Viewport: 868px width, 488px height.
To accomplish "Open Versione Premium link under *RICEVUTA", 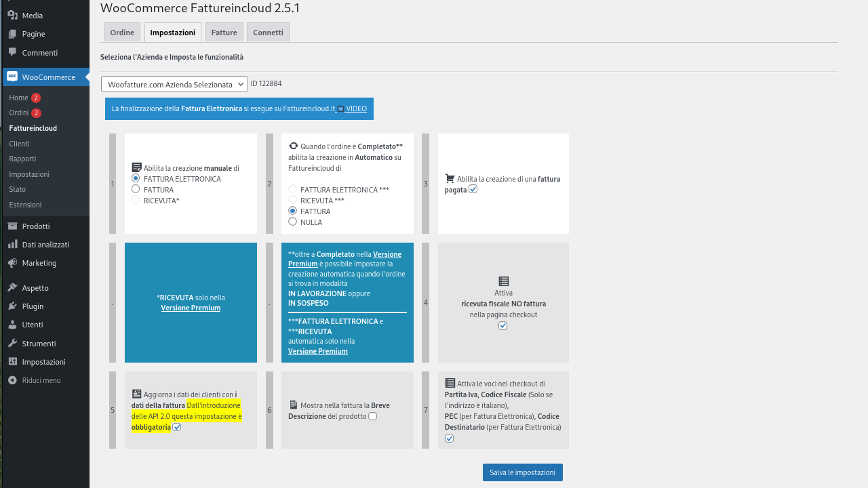I will (x=191, y=308).
